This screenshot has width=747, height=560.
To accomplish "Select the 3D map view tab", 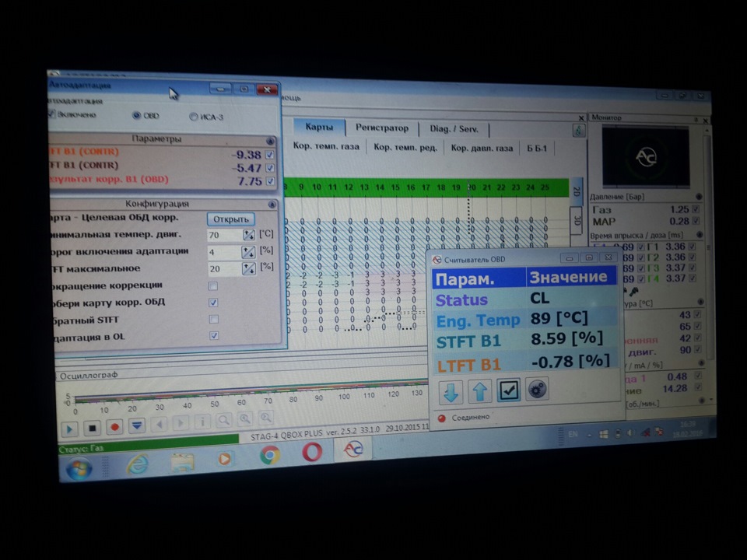I will coord(577,220).
